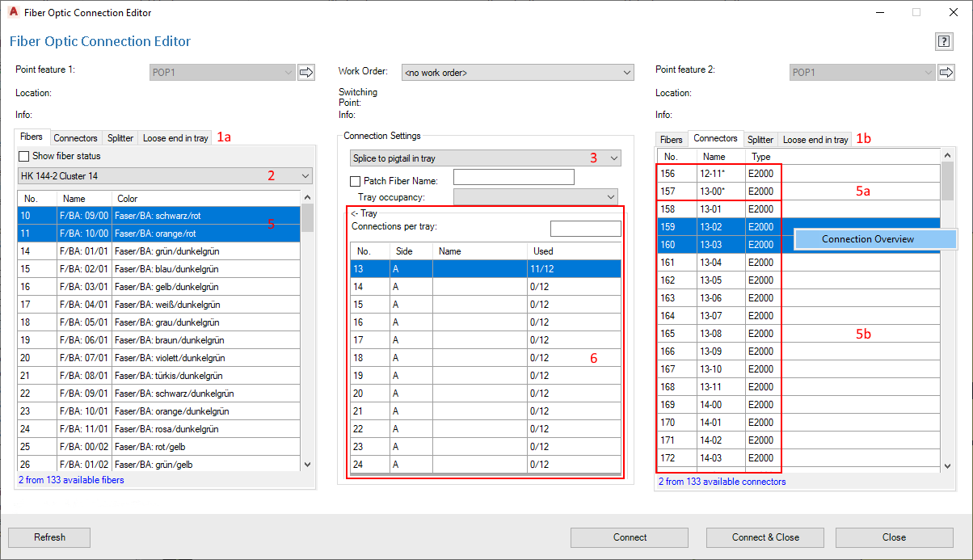Click fiber list Color column header

(206, 198)
